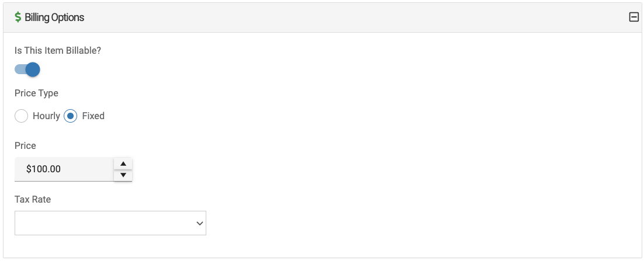644x261 pixels.
Task: Turn off the billable item toggle
Action: (x=27, y=70)
